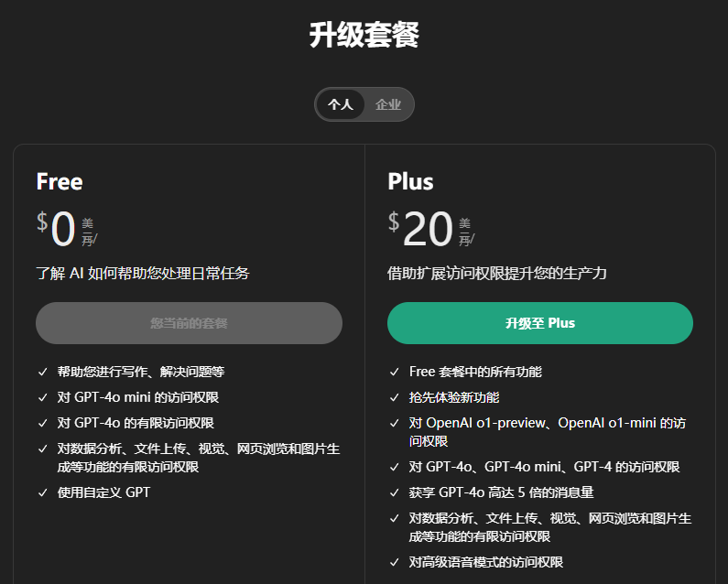Click the Plus plan title
The height and width of the screenshot is (584, 728).
(x=410, y=181)
